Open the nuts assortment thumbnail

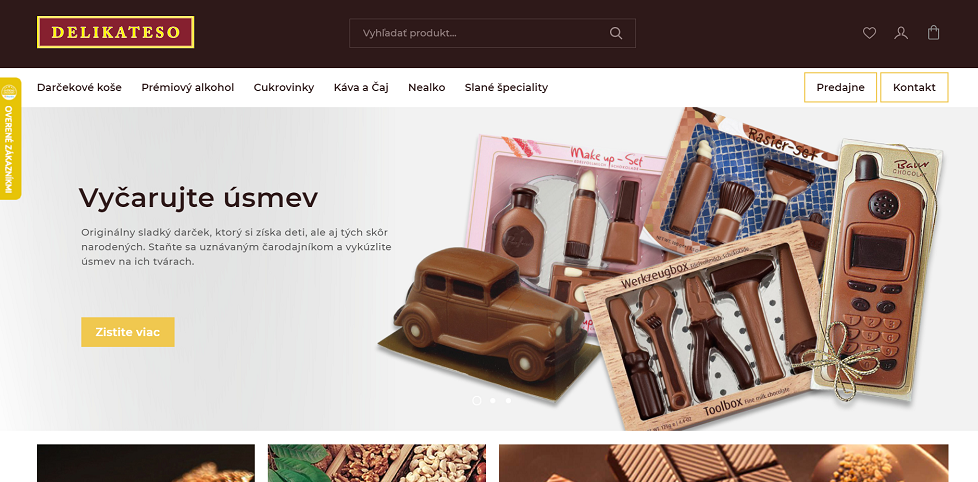tap(377, 463)
